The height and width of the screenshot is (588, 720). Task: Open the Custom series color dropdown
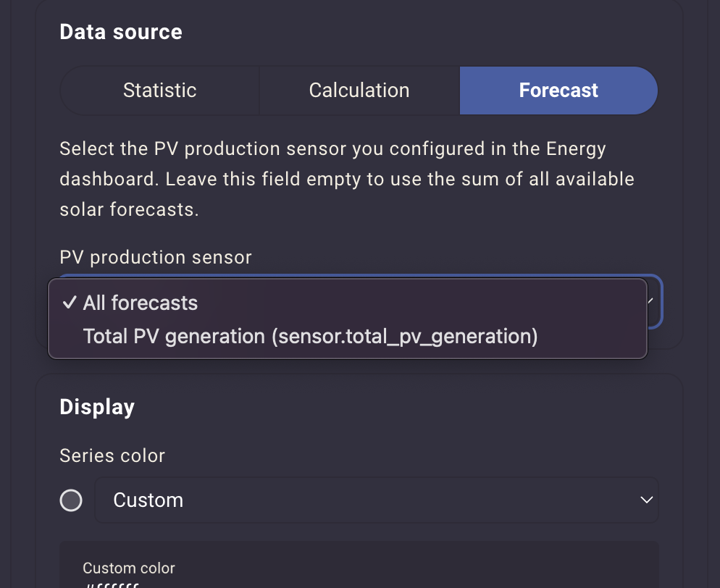[376, 500]
